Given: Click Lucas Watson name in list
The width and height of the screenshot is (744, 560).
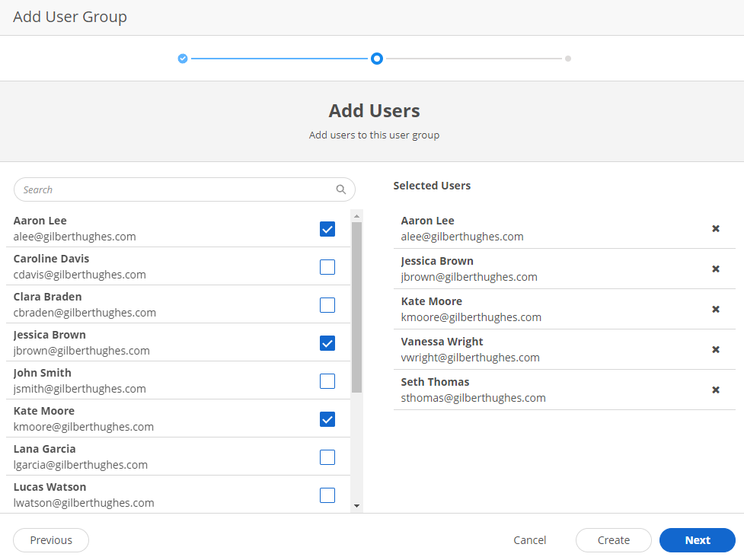Looking at the screenshot, I should pos(49,487).
